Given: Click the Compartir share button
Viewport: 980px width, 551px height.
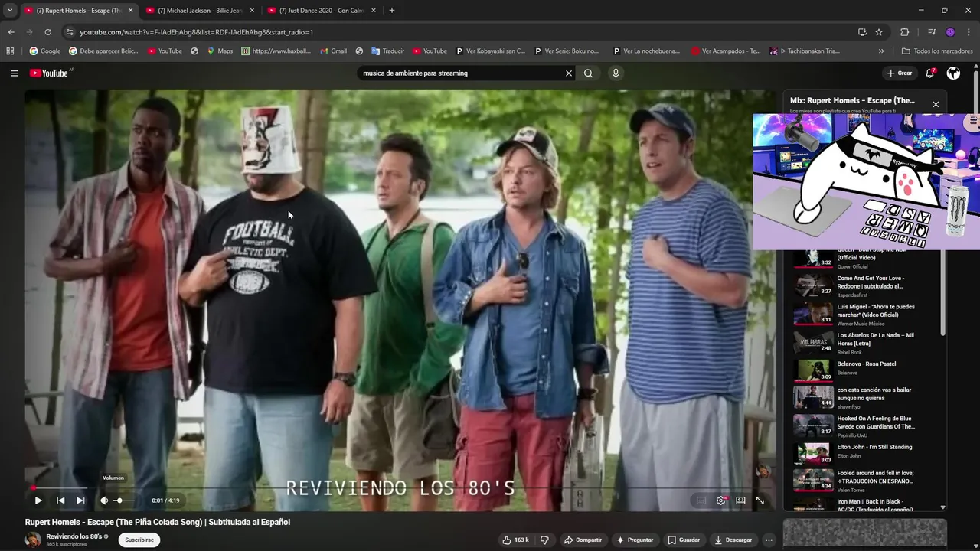Looking at the screenshot, I should coord(583,540).
